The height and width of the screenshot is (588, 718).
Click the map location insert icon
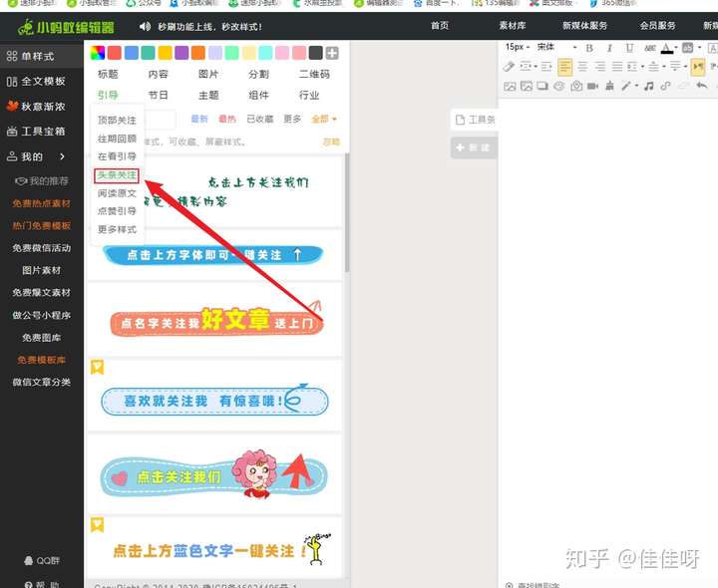576,86
